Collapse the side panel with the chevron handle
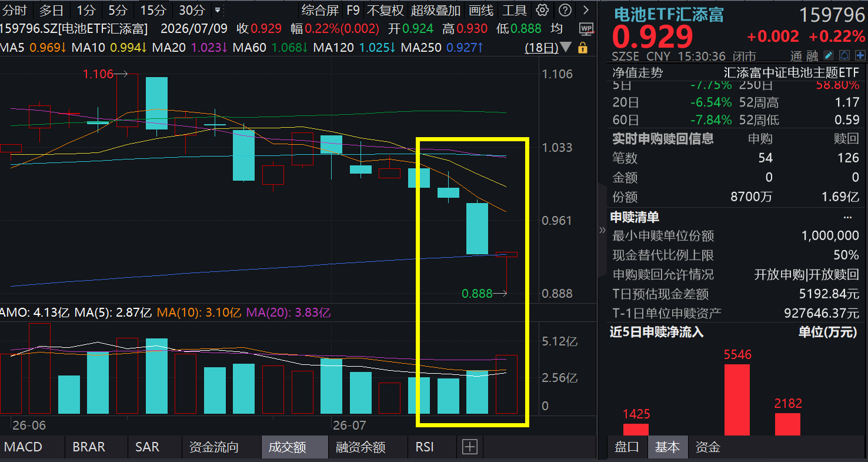The height and width of the screenshot is (462, 868). point(602,230)
